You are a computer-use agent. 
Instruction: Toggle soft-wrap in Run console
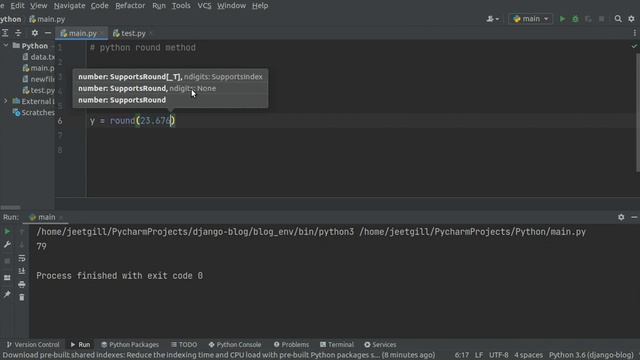(x=22, y=258)
